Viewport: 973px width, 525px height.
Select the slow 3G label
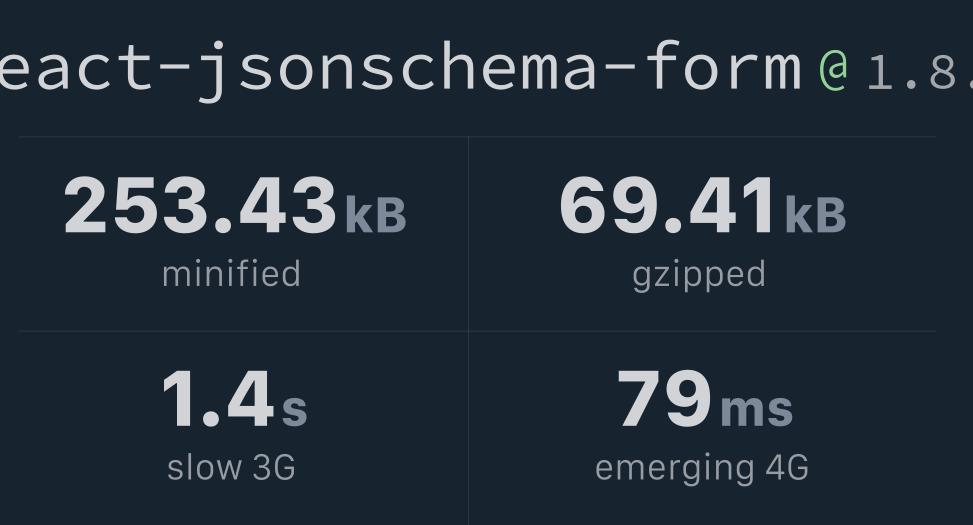pyautogui.click(x=231, y=467)
